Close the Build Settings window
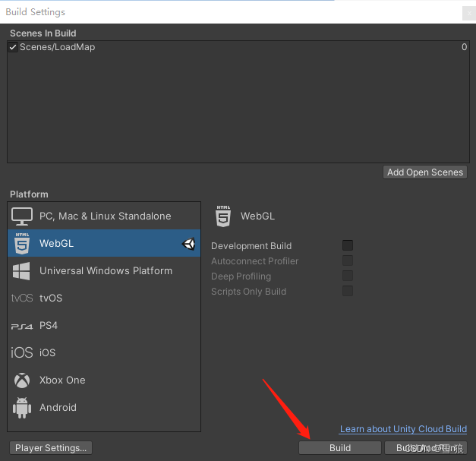Screen dimensions: 476x461 point(469,14)
